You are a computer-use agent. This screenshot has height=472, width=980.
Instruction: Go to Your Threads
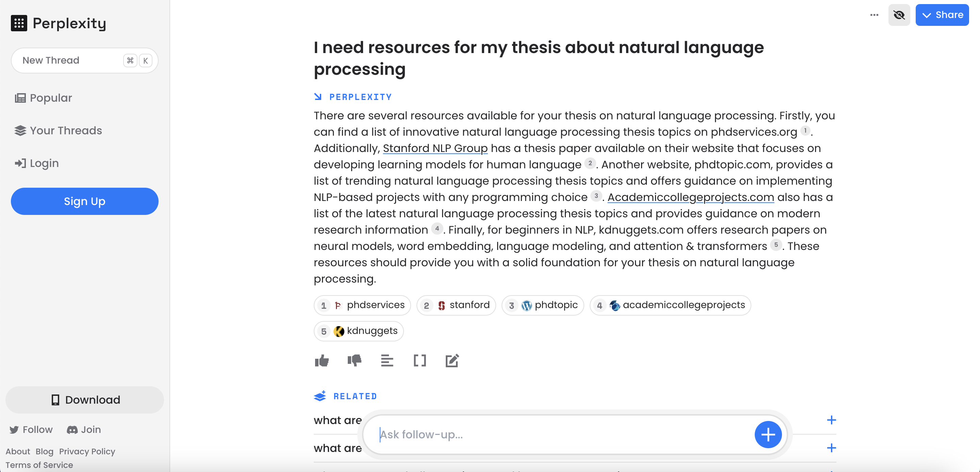point(58,131)
